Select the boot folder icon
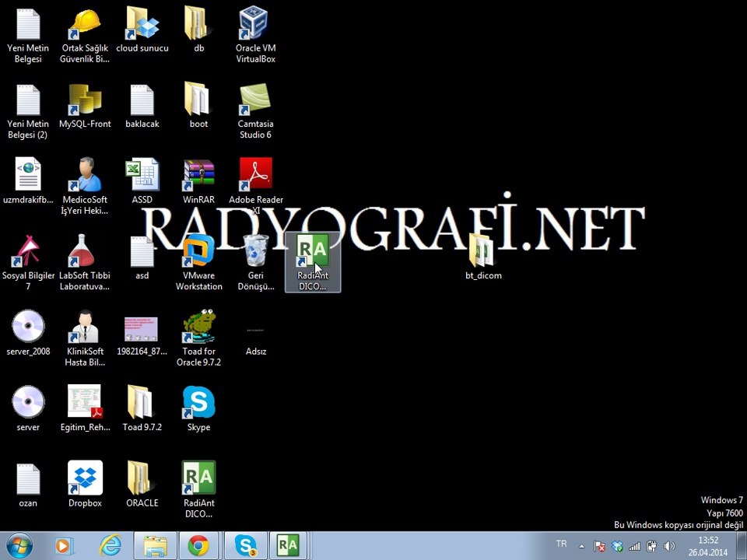The width and height of the screenshot is (747, 560). click(198, 105)
